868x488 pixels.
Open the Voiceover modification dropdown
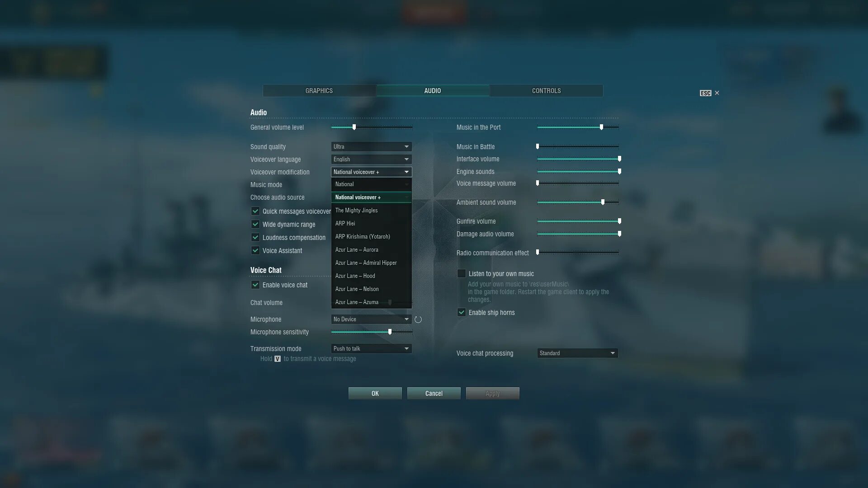370,172
